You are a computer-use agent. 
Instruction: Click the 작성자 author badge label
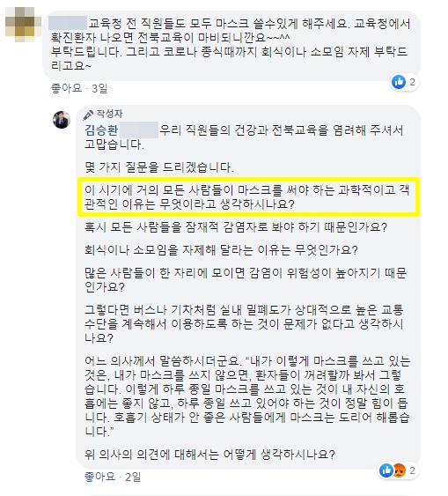109,114
